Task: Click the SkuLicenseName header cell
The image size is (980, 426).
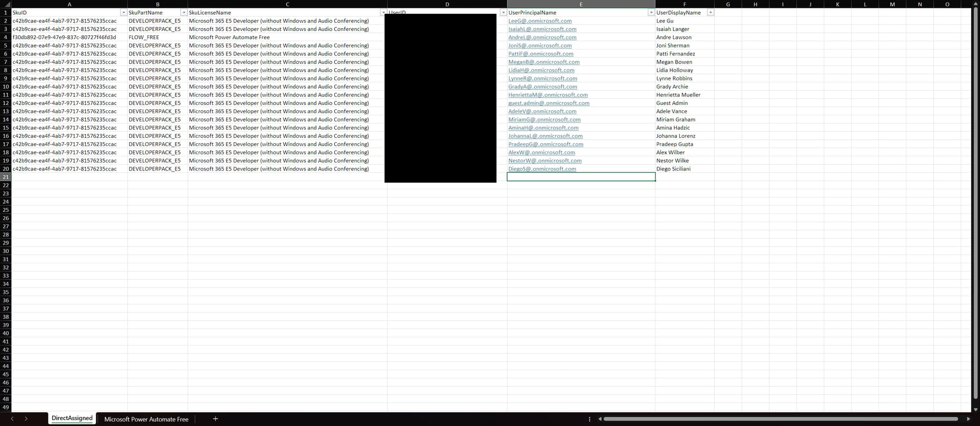Action: (x=287, y=13)
